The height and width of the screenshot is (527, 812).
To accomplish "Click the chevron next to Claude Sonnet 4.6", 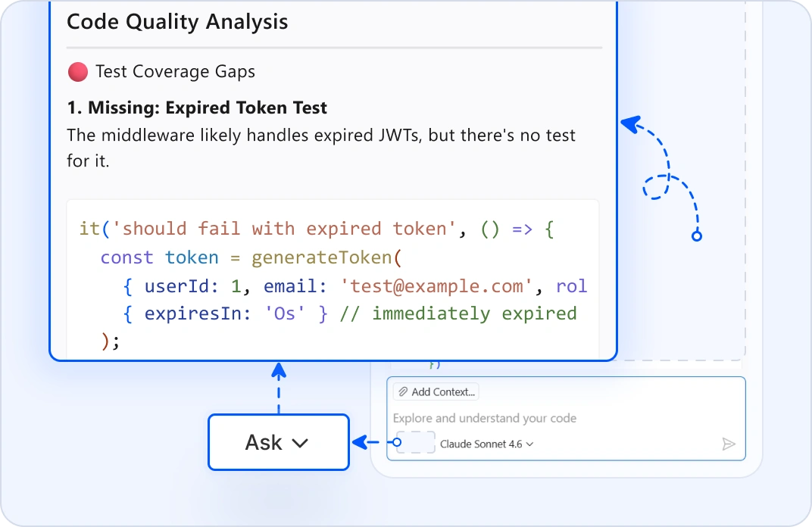I will tap(529, 444).
